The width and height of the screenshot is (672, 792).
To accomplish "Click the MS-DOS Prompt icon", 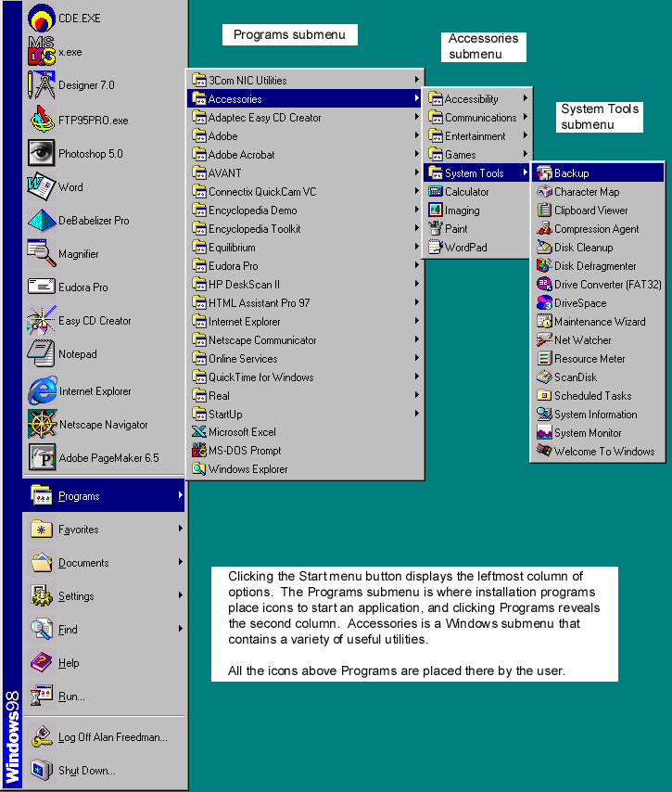I will [x=199, y=450].
